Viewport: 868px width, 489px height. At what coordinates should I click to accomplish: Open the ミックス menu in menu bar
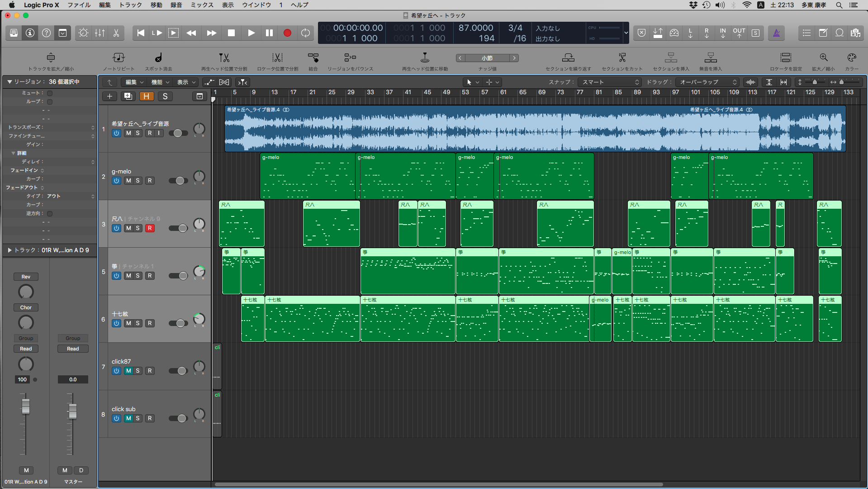202,5
